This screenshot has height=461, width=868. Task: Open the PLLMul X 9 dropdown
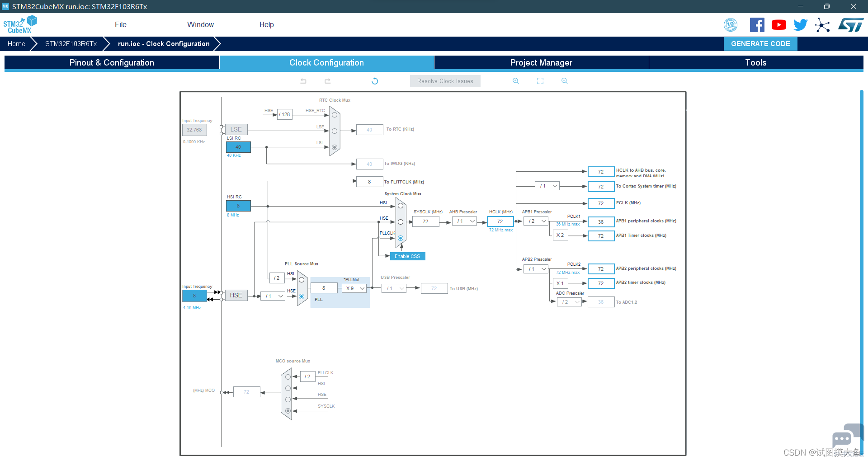[354, 288]
